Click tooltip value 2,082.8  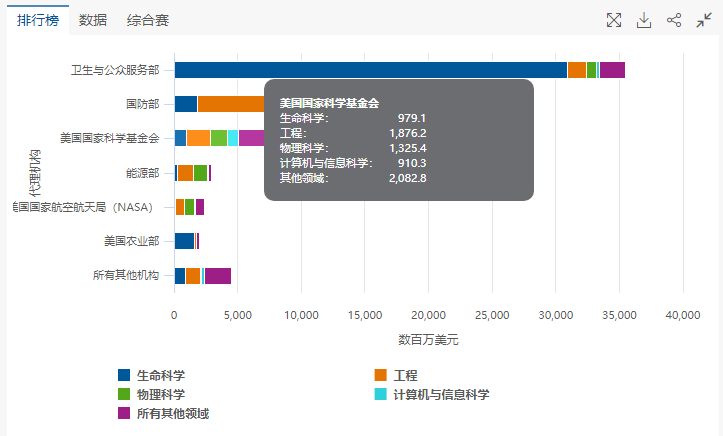tap(408, 178)
